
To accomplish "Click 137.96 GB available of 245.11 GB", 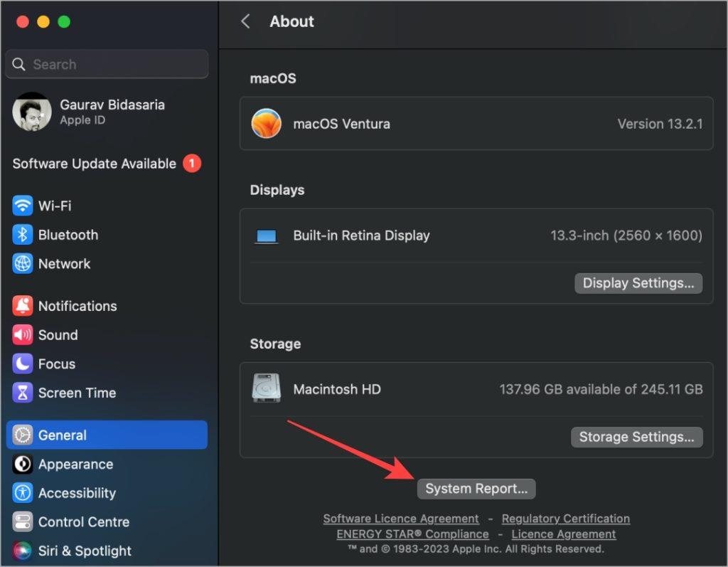I will tap(601, 389).
